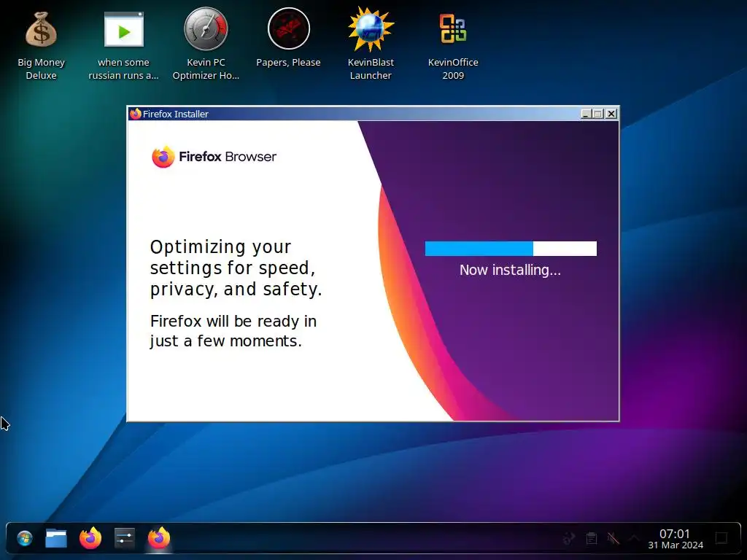Close the Firefox Installer window
747x560 pixels.
(611, 114)
